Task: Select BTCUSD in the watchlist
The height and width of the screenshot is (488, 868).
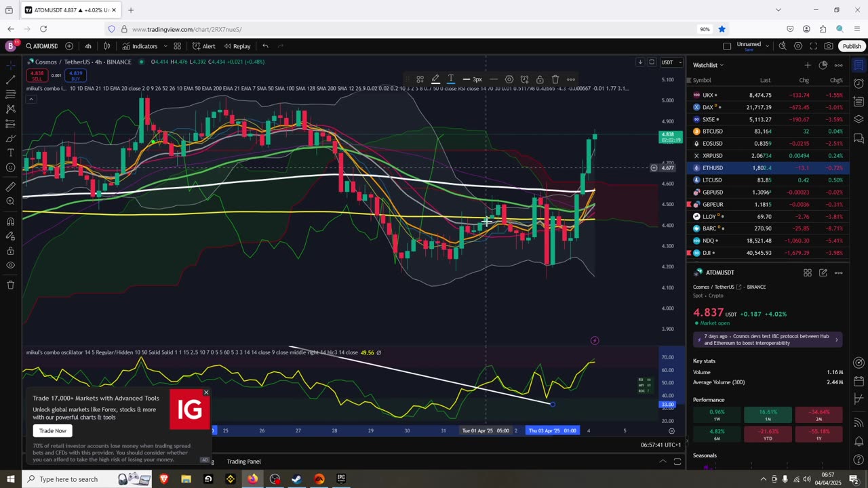Action: click(x=768, y=131)
